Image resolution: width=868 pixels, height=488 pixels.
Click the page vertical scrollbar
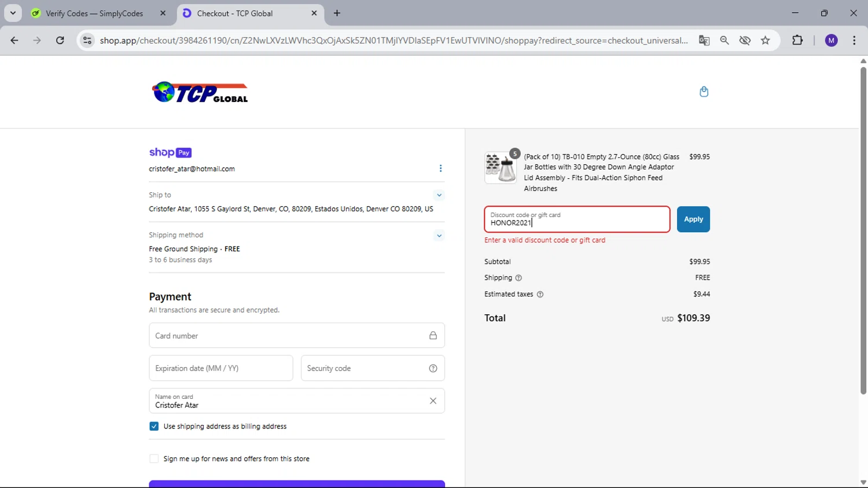click(x=863, y=232)
